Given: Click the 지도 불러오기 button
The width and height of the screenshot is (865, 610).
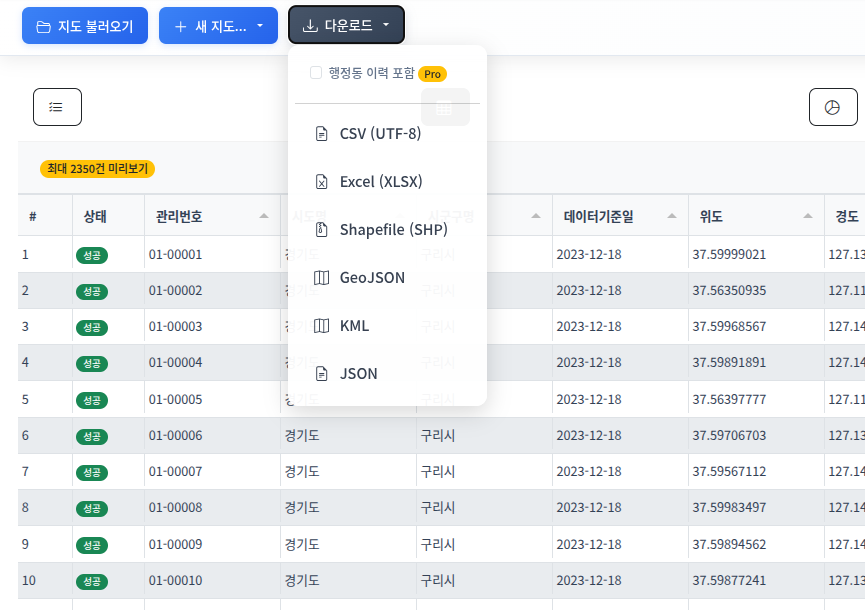Looking at the screenshot, I should tap(85, 25).
